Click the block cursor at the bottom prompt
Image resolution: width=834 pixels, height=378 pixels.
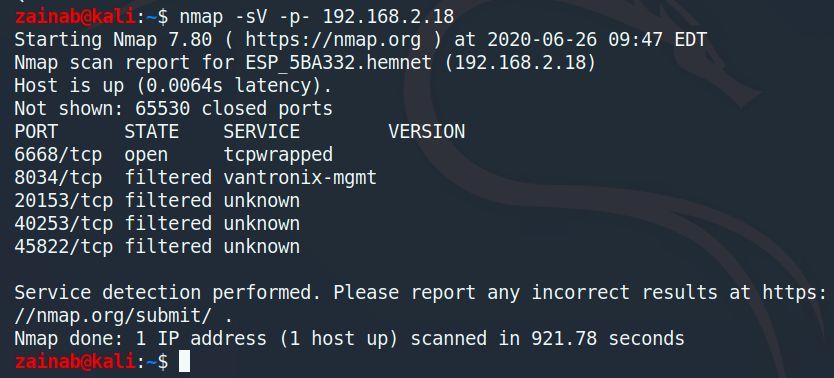pos(184,362)
